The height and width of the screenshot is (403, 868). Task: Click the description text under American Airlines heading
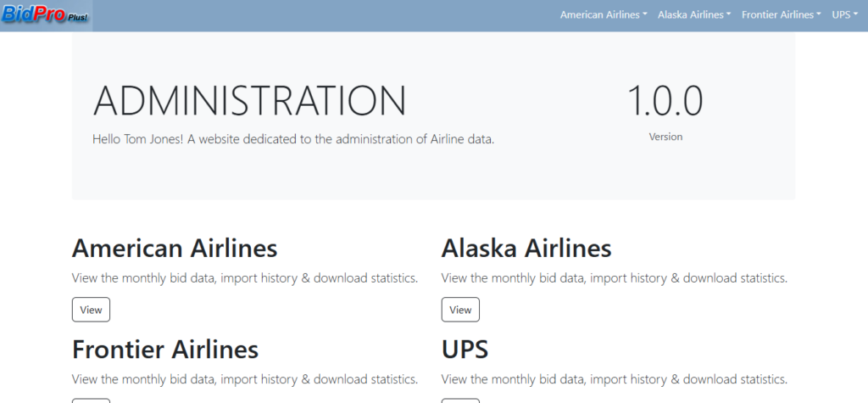click(x=245, y=278)
